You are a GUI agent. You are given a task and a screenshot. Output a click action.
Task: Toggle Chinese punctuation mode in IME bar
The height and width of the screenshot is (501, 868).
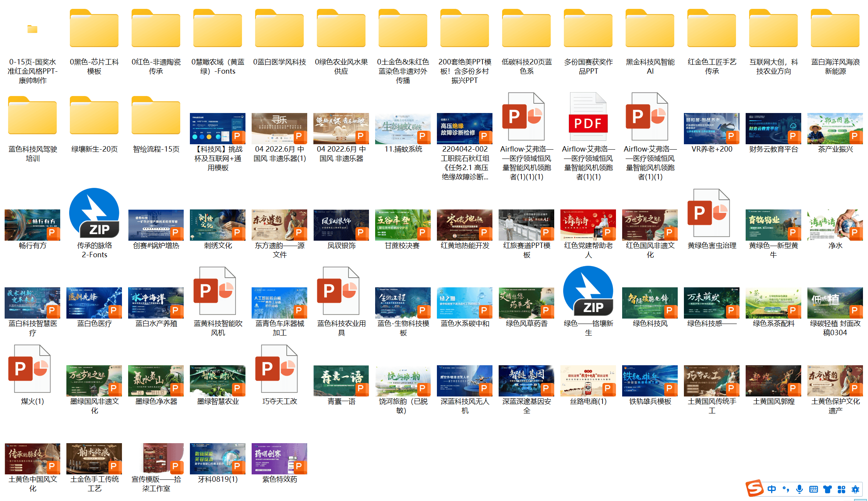[786, 489]
